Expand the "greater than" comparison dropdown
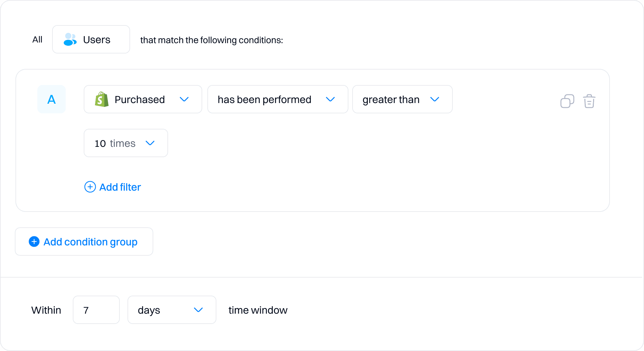Viewport: 644px width, 351px height. (x=402, y=99)
